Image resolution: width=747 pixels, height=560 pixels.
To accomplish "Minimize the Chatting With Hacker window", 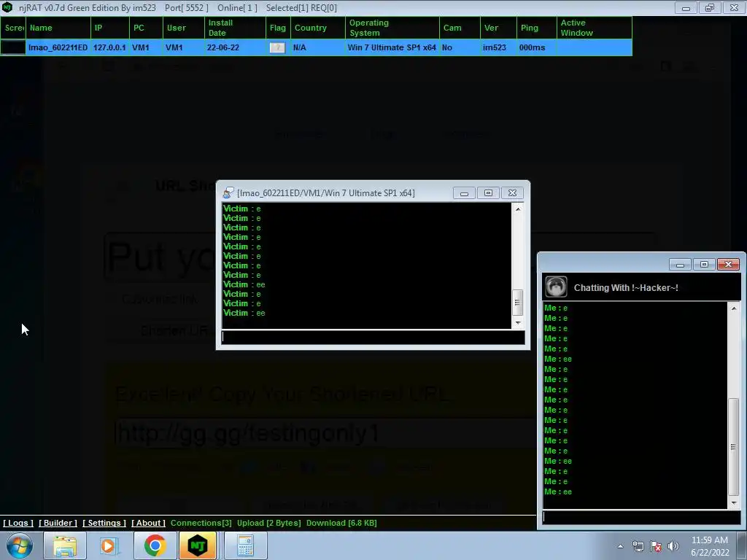I will click(680, 264).
